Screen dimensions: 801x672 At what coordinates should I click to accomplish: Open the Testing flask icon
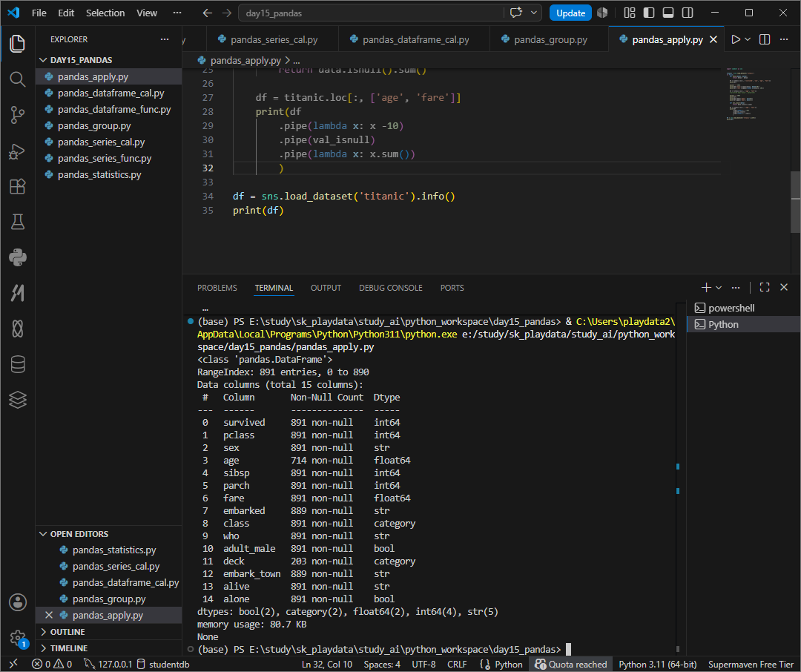17,222
